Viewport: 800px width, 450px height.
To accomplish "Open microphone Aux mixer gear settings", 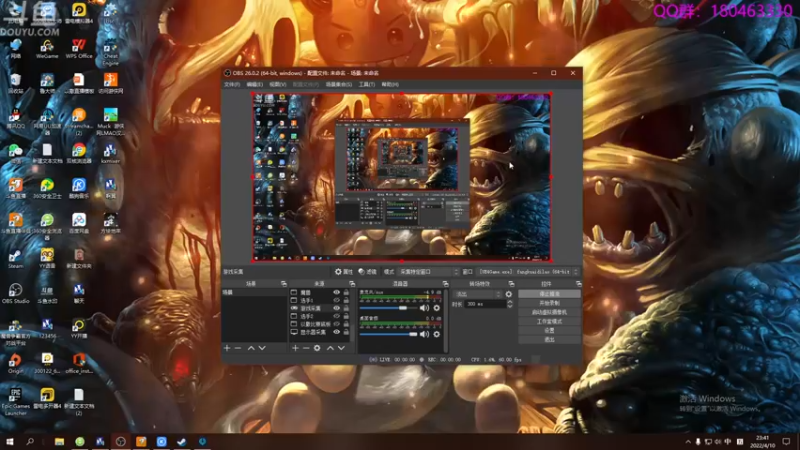I will pyautogui.click(x=437, y=308).
